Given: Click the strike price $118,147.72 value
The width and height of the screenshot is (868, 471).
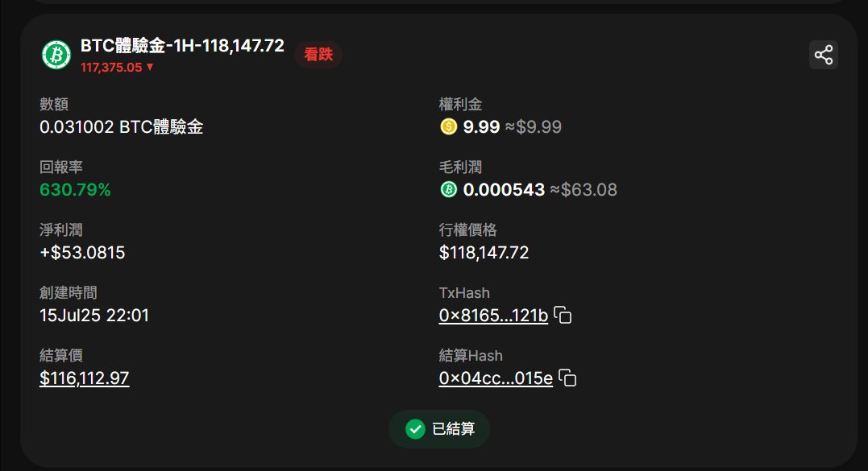Looking at the screenshot, I should [484, 253].
